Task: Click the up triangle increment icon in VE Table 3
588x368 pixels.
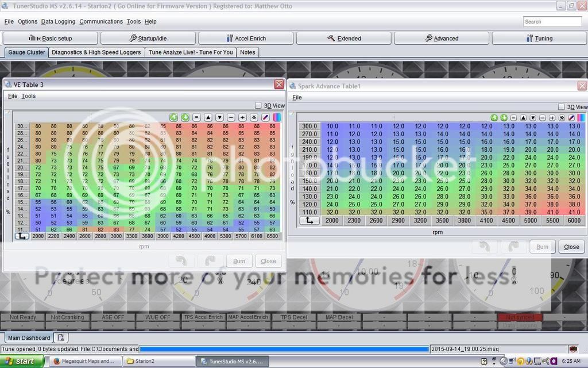Action: (x=208, y=117)
